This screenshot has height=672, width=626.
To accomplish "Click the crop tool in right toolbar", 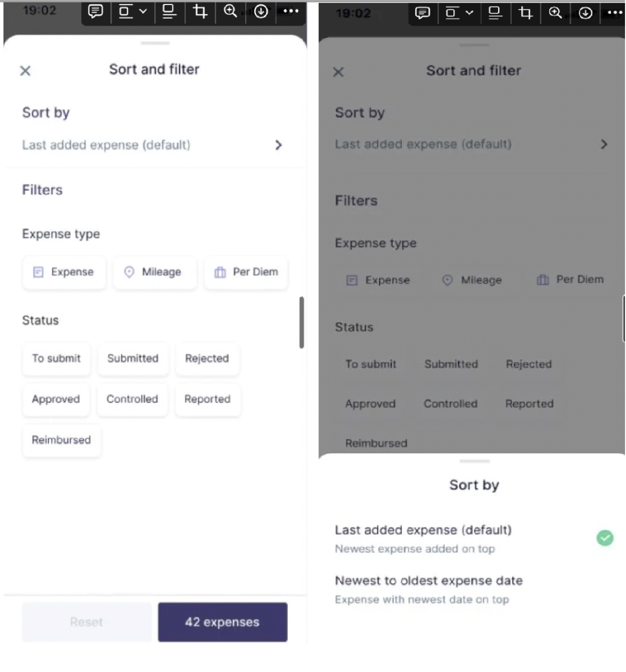I will pyautogui.click(x=525, y=13).
